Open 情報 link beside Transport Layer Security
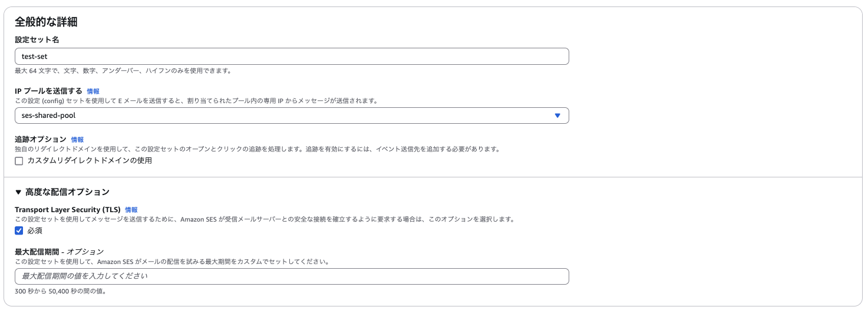868x310 pixels. 131,210
